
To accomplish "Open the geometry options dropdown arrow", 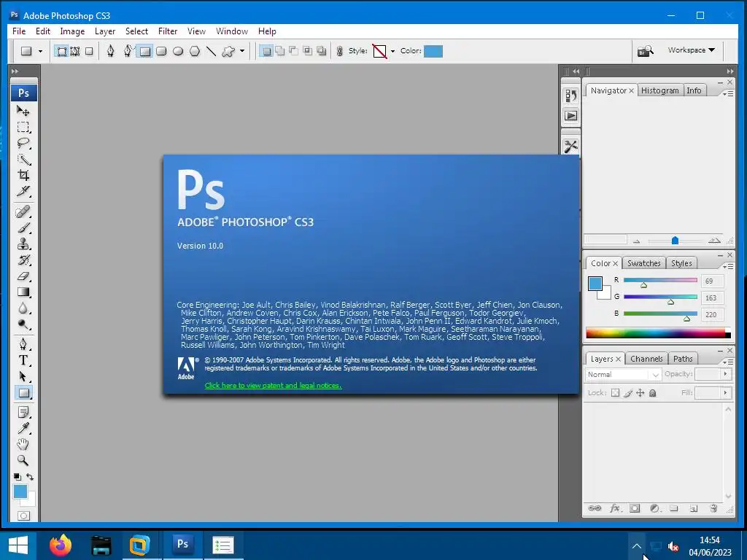I will pyautogui.click(x=242, y=51).
